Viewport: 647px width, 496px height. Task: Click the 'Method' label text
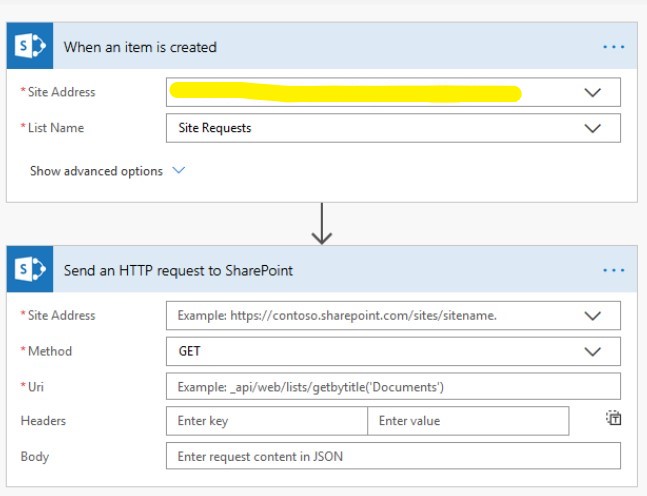point(50,351)
